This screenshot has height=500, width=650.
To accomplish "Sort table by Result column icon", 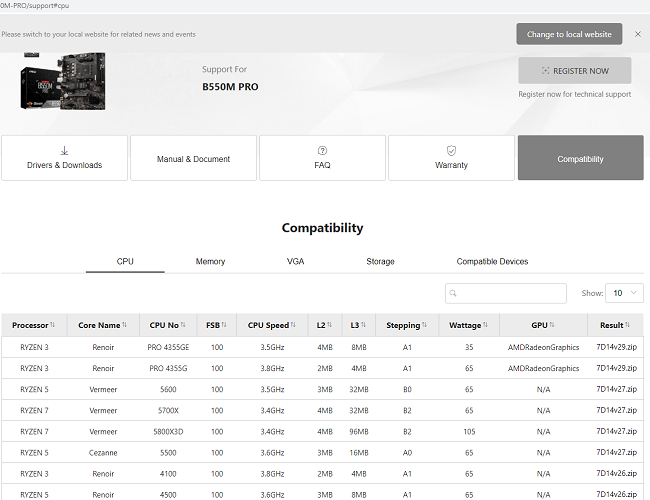I will pyautogui.click(x=627, y=325).
